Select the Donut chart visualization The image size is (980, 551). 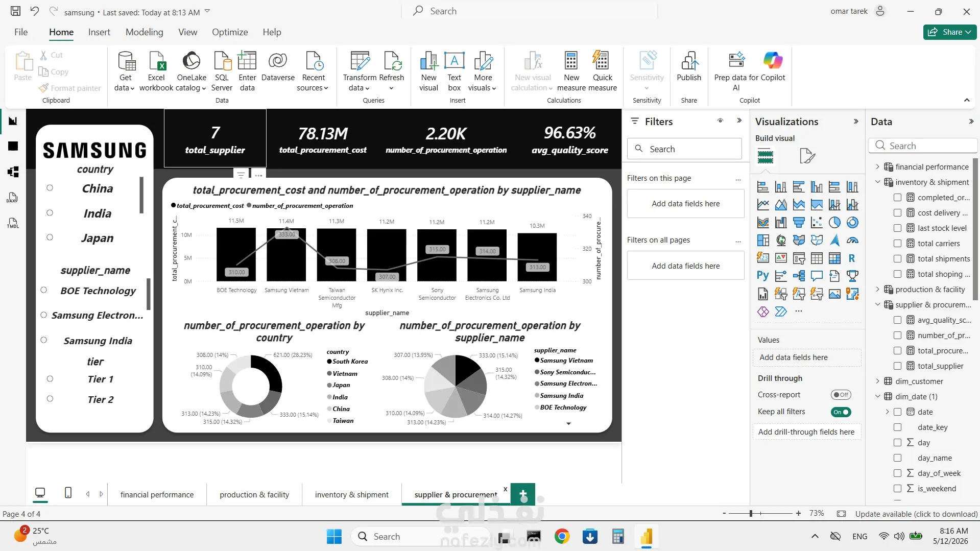[x=852, y=223]
